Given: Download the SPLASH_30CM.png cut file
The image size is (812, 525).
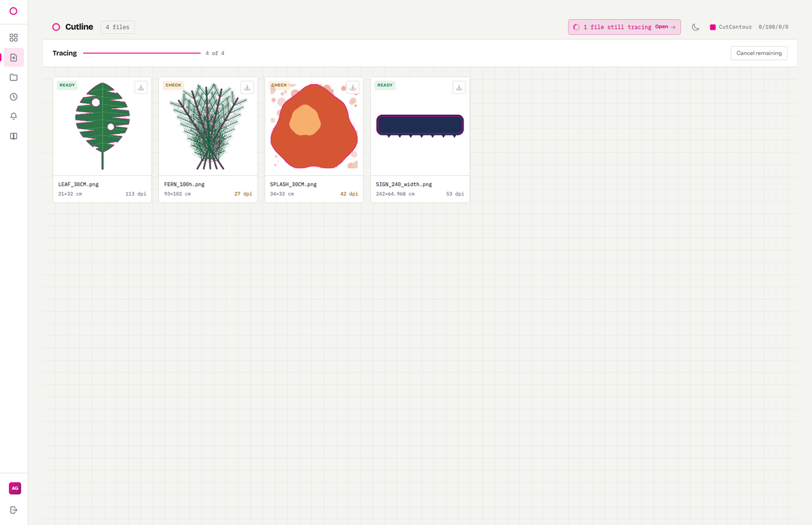Looking at the screenshot, I should pyautogui.click(x=353, y=87).
